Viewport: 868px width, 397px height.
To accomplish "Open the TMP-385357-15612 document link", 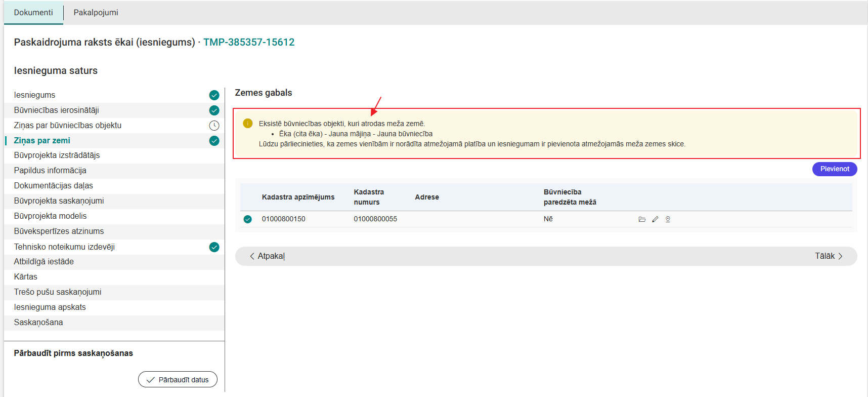I will point(249,42).
